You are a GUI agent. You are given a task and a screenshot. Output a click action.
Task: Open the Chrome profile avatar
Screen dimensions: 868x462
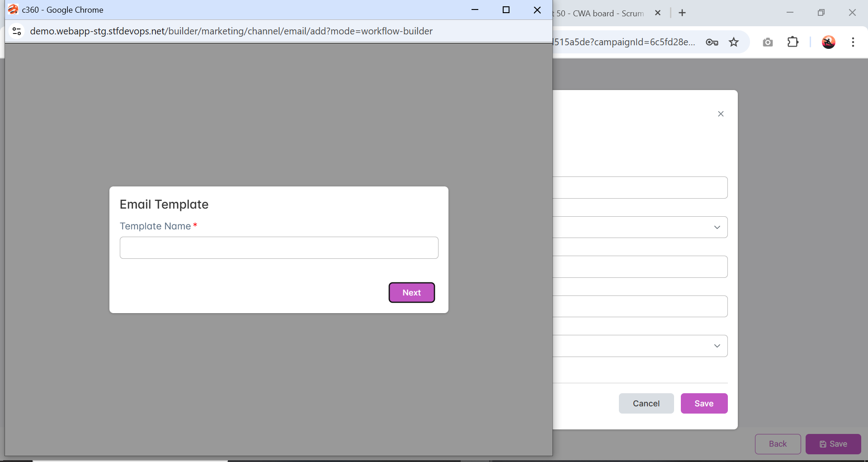pyautogui.click(x=828, y=42)
